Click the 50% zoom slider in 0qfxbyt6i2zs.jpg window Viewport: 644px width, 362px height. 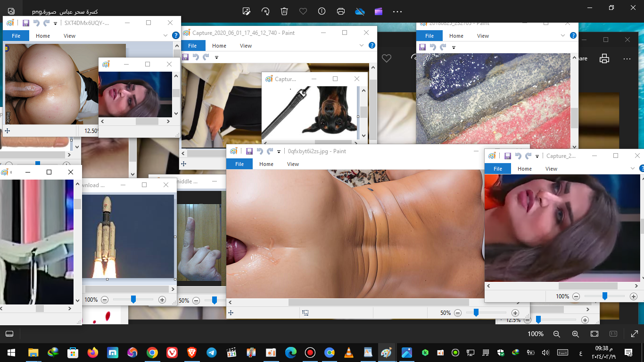pos(476,313)
